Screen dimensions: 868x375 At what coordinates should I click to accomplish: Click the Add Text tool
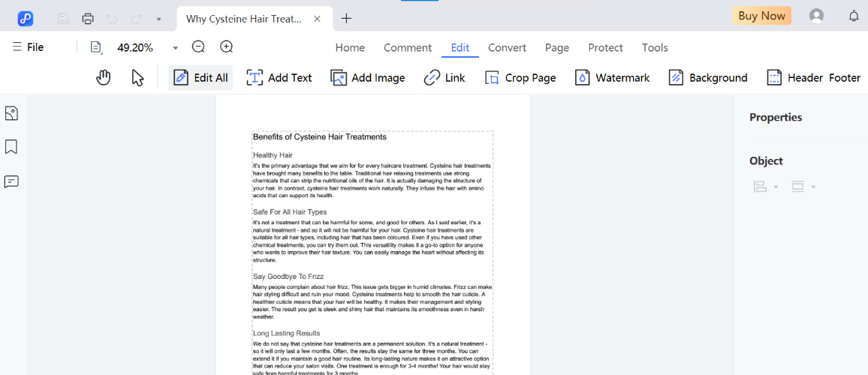pyautogui.click(x=279, y=77)
